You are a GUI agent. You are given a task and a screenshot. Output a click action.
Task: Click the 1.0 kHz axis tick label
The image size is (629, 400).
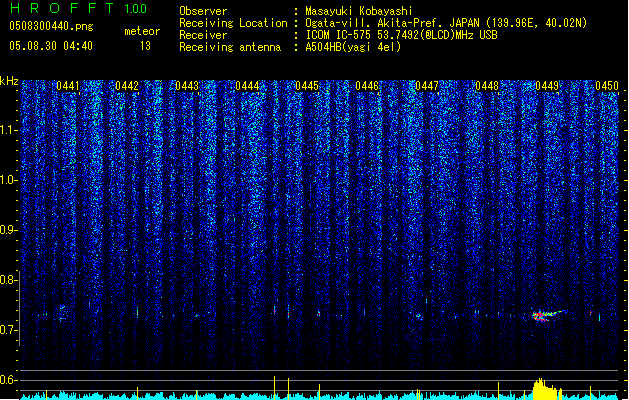click(x=8, y=180)
